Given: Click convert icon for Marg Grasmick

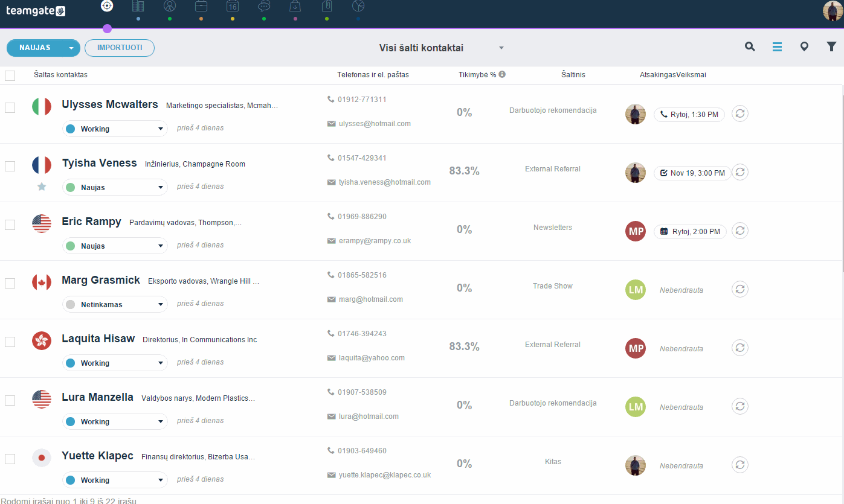Looking at the screenshot, I should tap(740, 289).
